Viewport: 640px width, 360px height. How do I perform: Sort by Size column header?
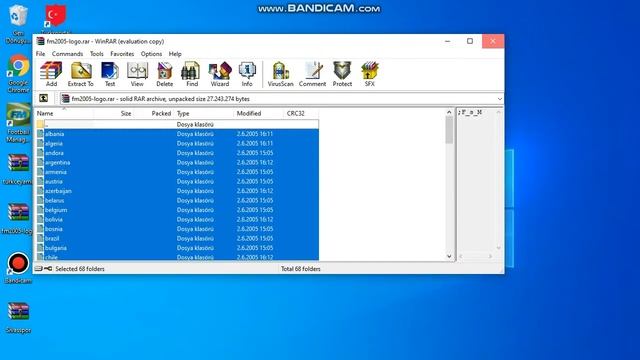coord(113,113)
